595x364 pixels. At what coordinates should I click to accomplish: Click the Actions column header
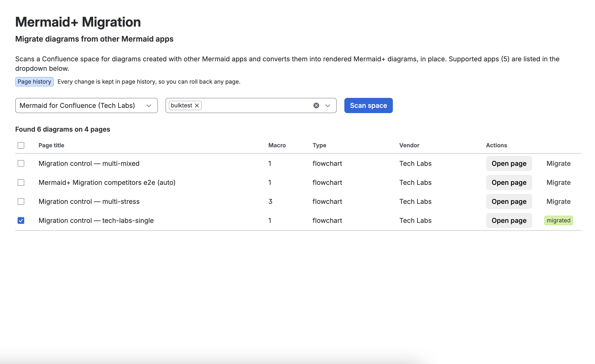[496, 145]
